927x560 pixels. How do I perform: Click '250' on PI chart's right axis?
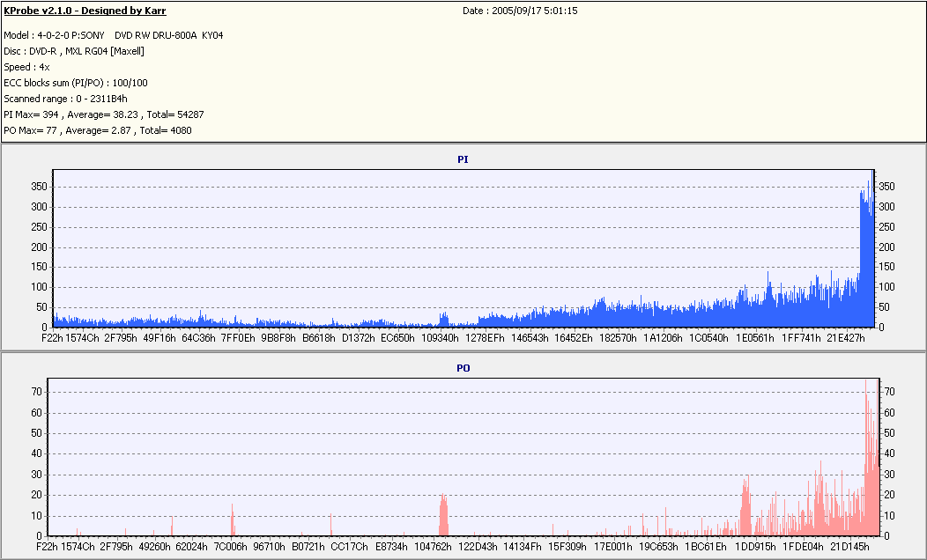point(886,227)
